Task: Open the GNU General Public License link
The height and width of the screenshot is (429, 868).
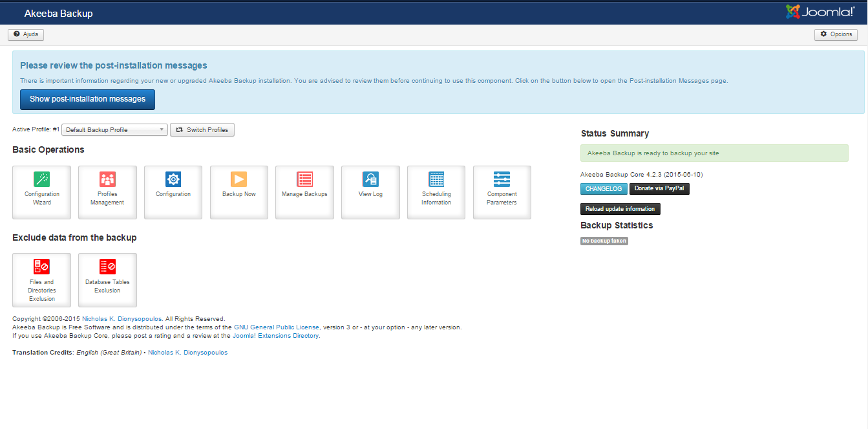Action: (x=276, y=327)
